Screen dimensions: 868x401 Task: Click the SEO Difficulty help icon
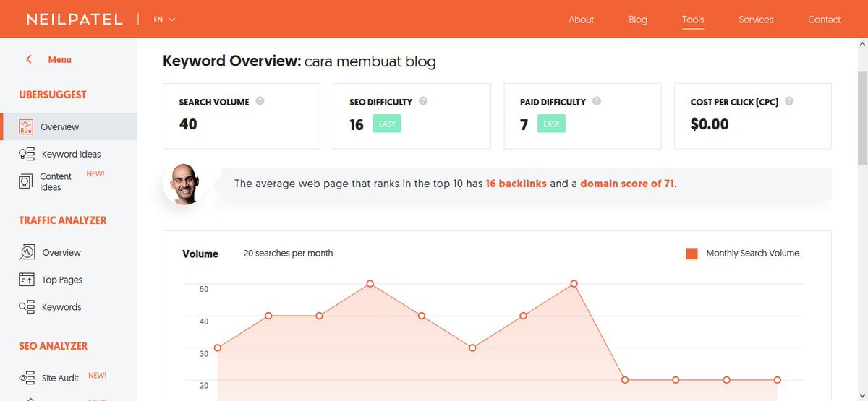423,101
